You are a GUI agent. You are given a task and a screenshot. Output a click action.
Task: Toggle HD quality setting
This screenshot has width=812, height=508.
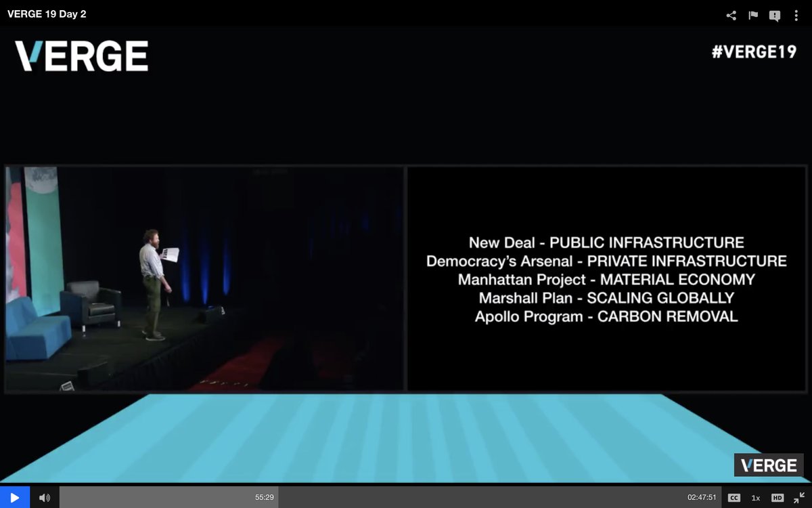[x=777, y=498]
